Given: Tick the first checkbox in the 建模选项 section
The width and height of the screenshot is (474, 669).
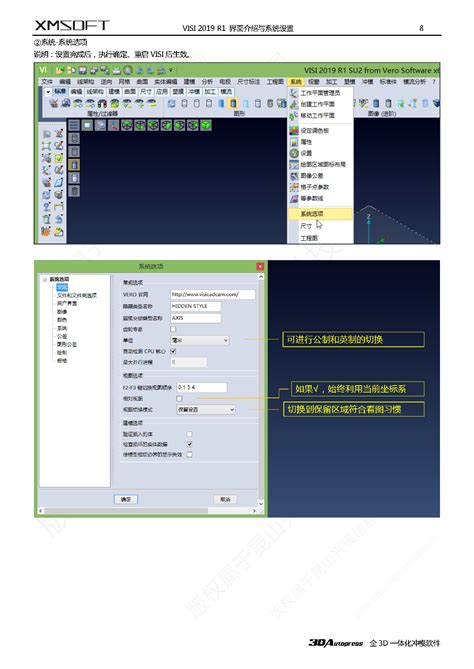Looking at the screenshot, I should (x=189, y=434).
